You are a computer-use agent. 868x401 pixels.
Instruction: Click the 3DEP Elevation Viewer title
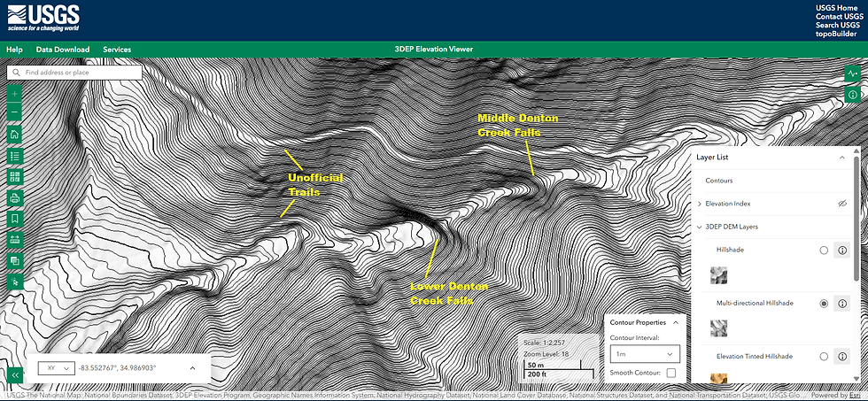pos(433,50)
